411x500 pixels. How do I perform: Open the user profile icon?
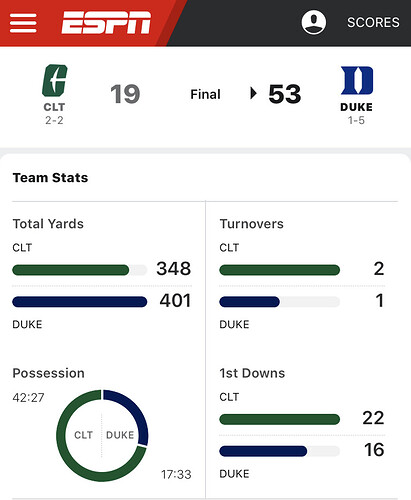click(314, 22)
